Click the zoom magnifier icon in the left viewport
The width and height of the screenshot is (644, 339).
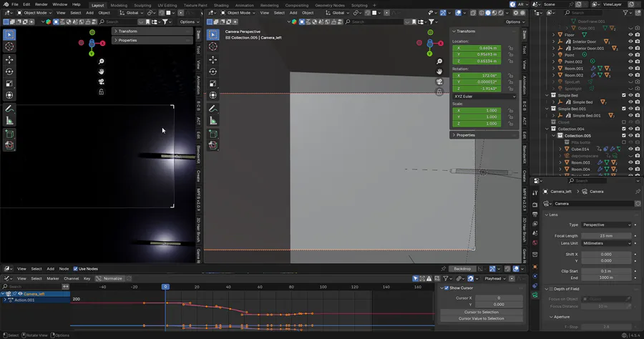(102, 62)
